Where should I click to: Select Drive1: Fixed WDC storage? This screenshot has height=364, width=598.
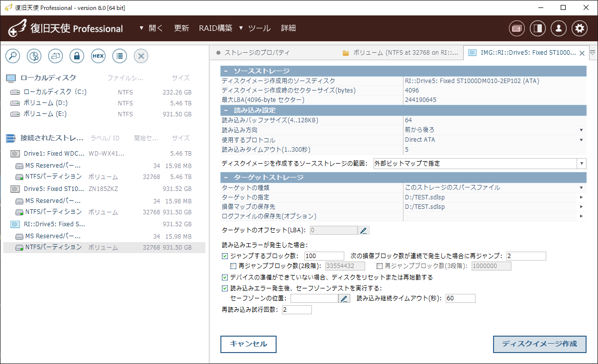tap(104, 154)
